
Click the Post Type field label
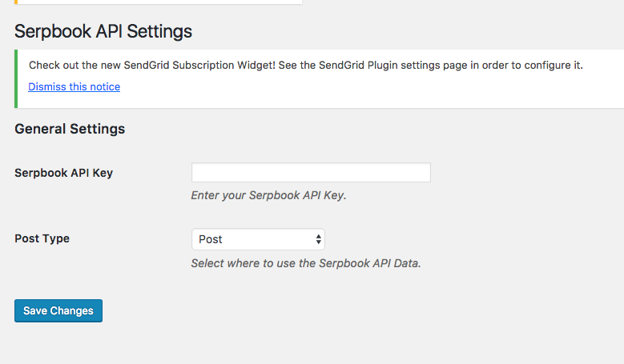point(42,238)
